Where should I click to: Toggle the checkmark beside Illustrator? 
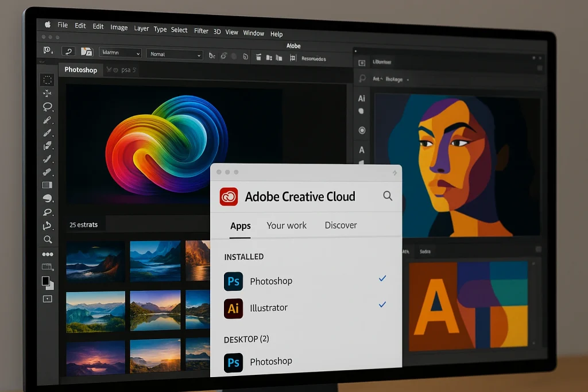click(x=382, y=305)
